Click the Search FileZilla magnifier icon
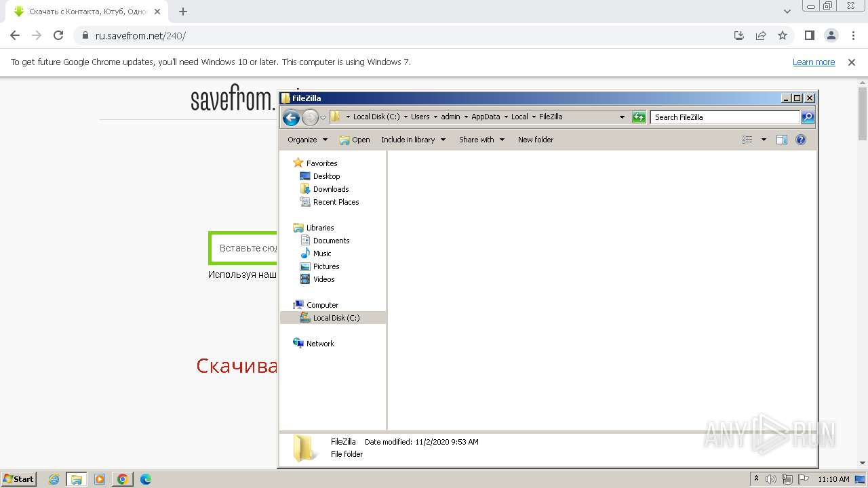The height and width of the screenshot is (488, 868). (x=807, y=117)
